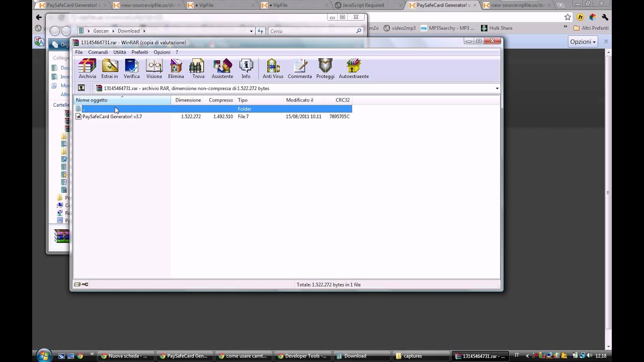The height and width of the screenshot is (362, 644).
Task: Open the Windows Start menu
Action: point(44,355)
